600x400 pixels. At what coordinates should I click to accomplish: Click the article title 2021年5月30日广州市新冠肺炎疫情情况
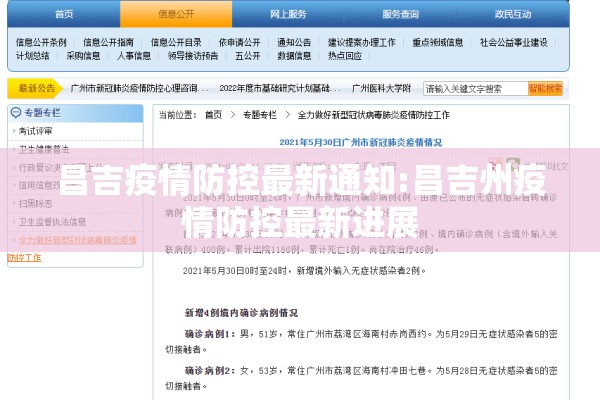click(x=361, y=142)
